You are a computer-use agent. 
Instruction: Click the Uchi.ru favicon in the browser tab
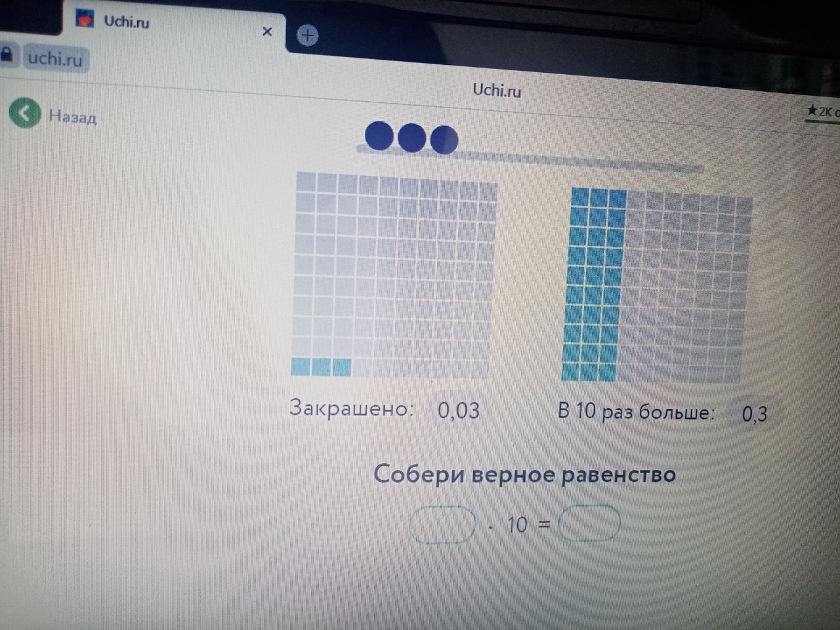(85, 18)
